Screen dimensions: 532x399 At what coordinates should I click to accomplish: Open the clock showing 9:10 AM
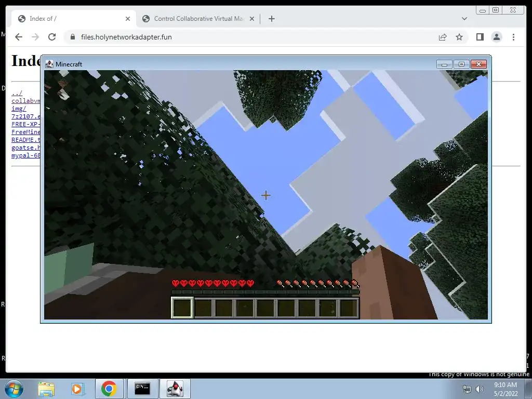tap(506, 389)
